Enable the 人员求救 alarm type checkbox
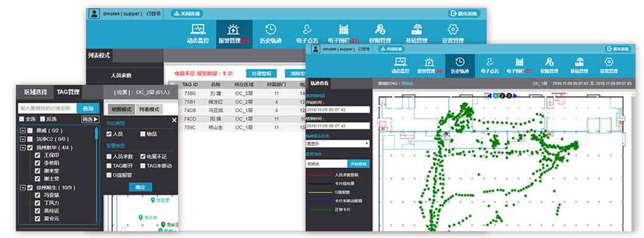 coord(109,157)
